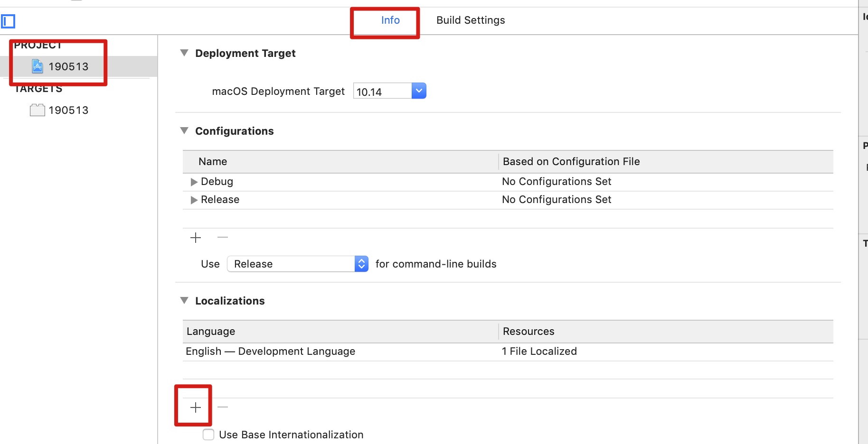Screen dimensions: 868x444
Task: Collapse the Localizations section
Action: (185, 301)
